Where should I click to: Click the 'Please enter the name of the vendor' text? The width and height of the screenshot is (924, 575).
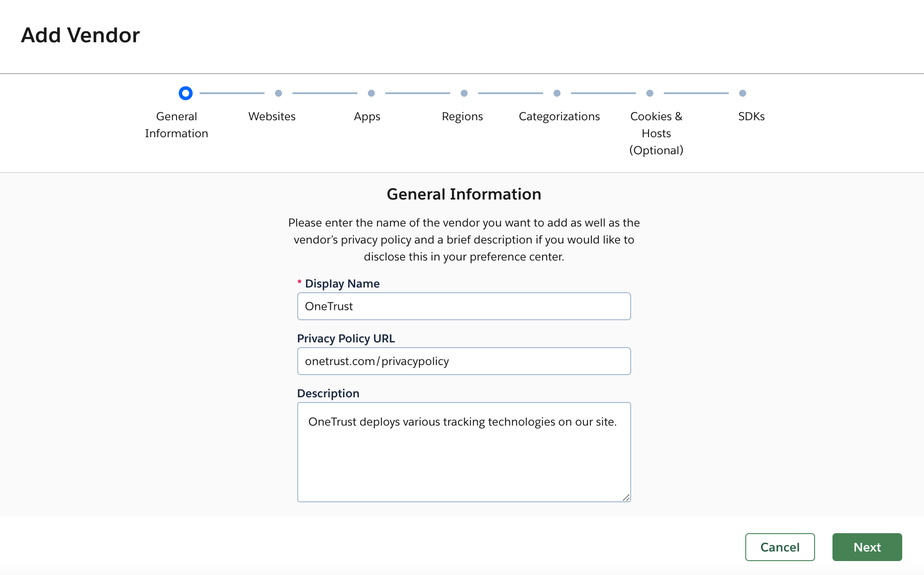464,240
